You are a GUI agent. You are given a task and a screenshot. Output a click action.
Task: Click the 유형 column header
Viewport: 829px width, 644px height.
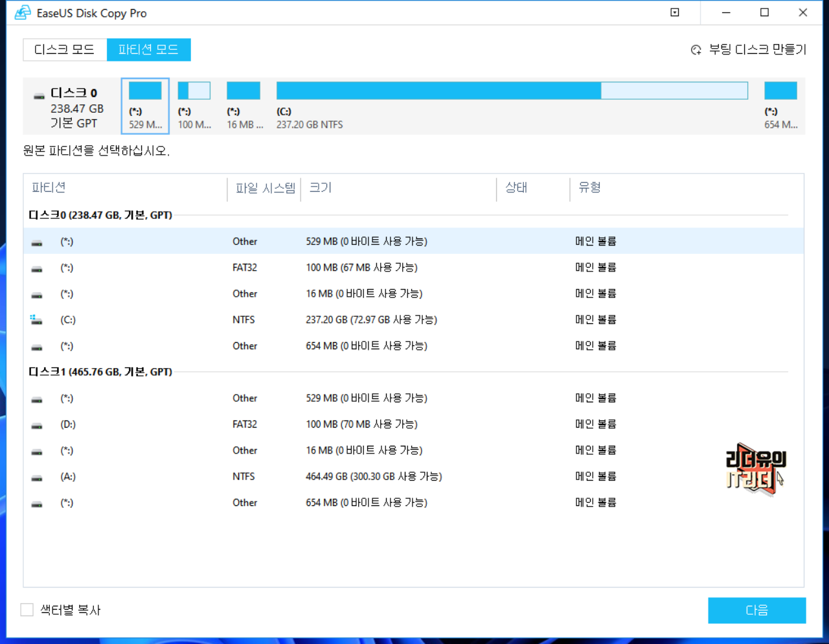[x=589, y=188]
